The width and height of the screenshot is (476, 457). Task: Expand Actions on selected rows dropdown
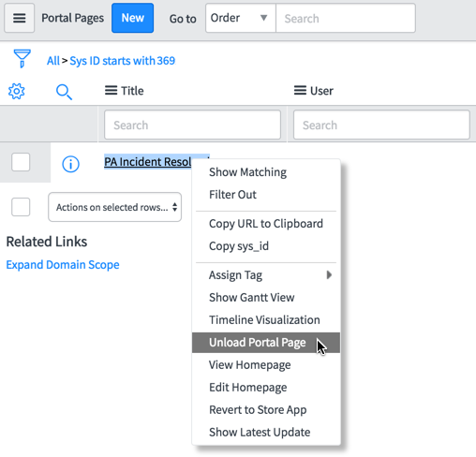(x=114, y=207)
